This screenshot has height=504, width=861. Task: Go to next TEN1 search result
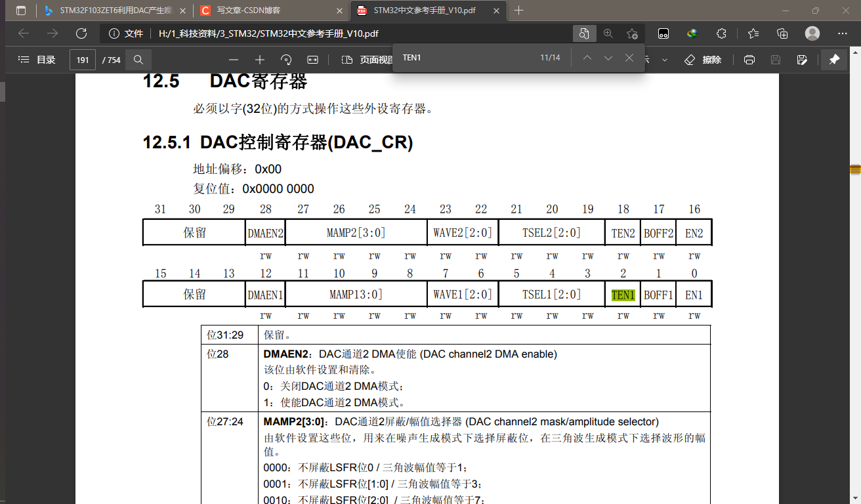coord(608,58)
